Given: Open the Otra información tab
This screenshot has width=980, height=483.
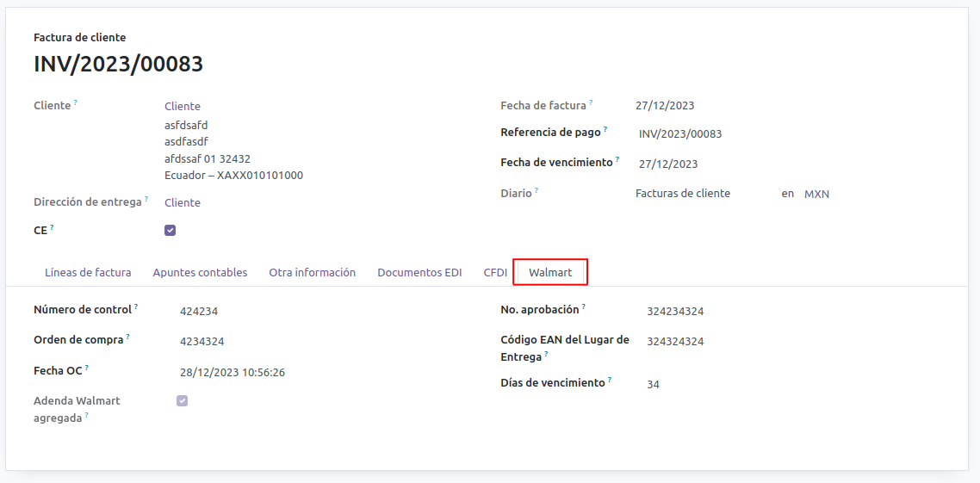Looking at the screenshot, I should point(312,273).
